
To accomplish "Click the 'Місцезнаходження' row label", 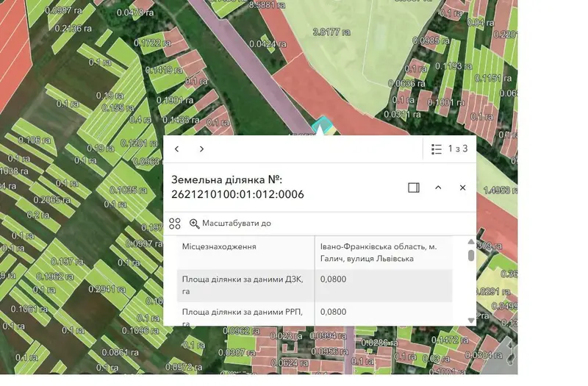I will (x=219, y=247).
